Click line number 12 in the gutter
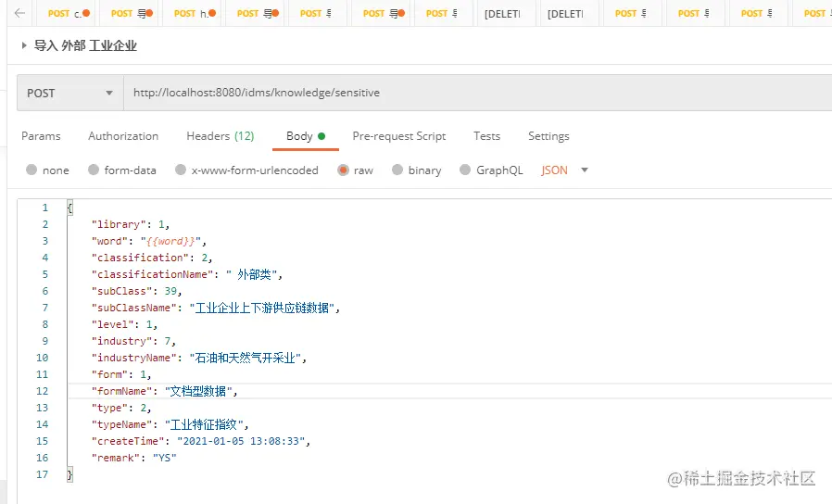The width and height of the screenshot is (832, 504). pyautogui.click(x=42, y=391)
